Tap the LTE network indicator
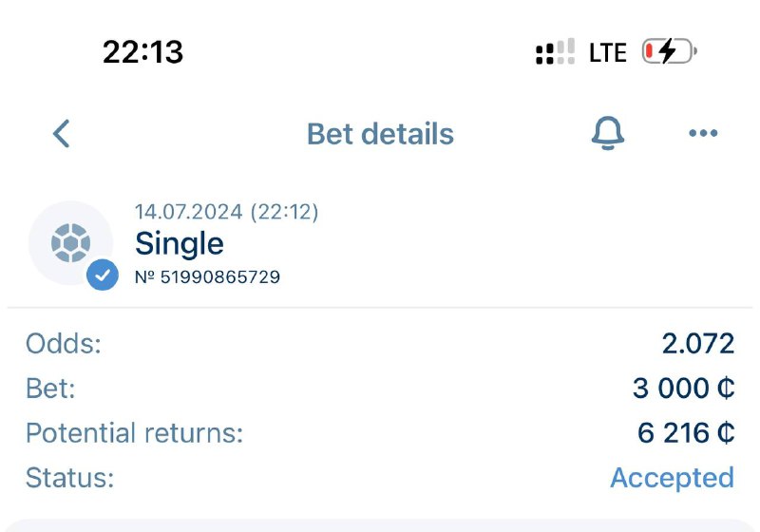This screenshot has width=760, height=532. tap(608, 52)
